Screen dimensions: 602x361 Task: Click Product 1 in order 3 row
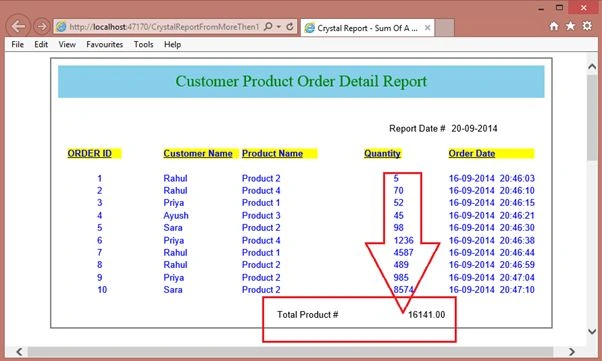[x=261, y=203]
